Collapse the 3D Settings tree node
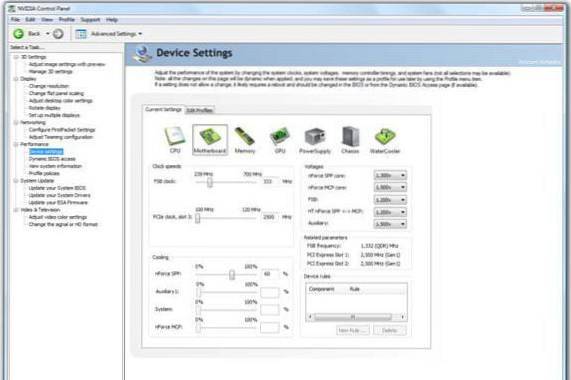 pos(16,57)
